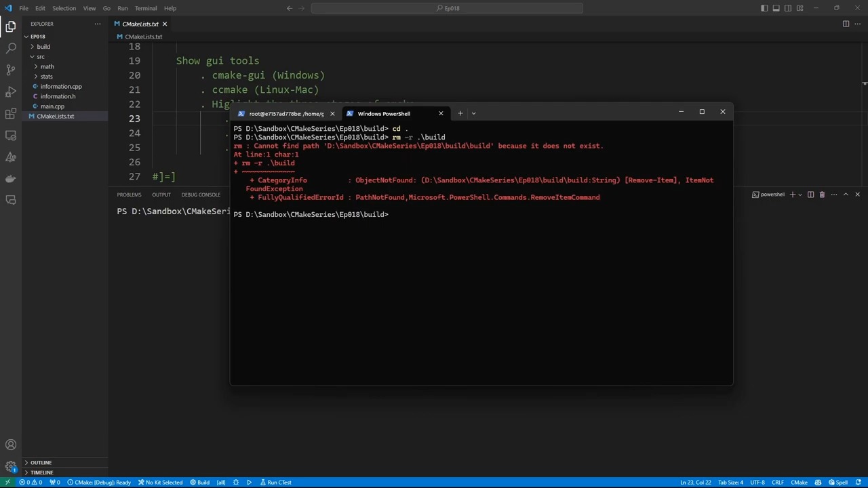Open Explorer more actions ellipsis
868x488 pixels.
point(98,24)
